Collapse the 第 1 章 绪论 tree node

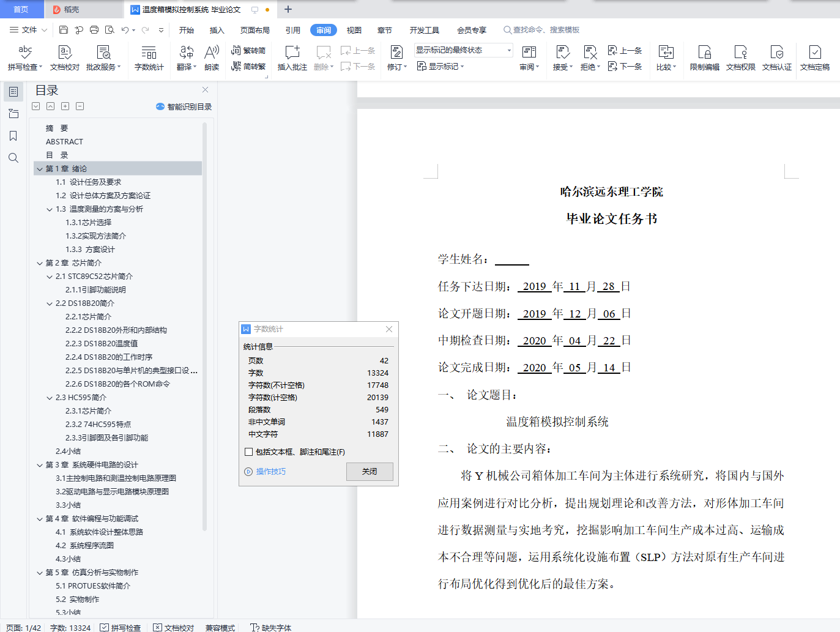[40, 169]
